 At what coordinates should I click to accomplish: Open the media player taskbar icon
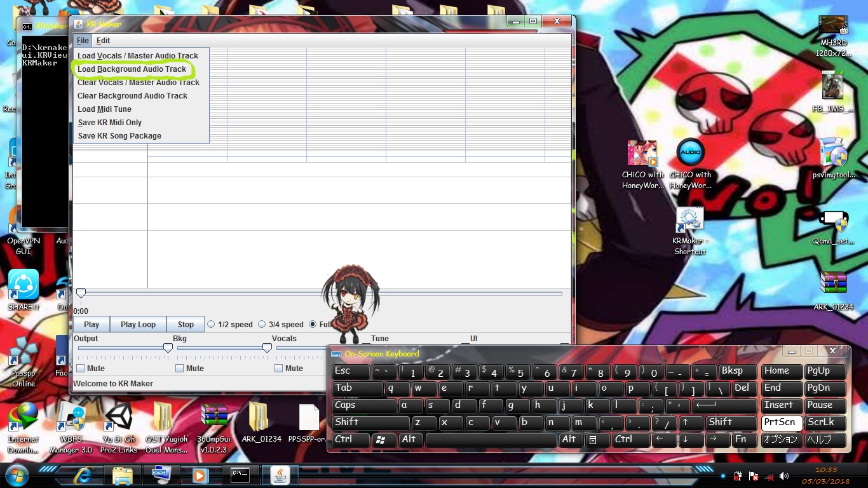point(200,475)
